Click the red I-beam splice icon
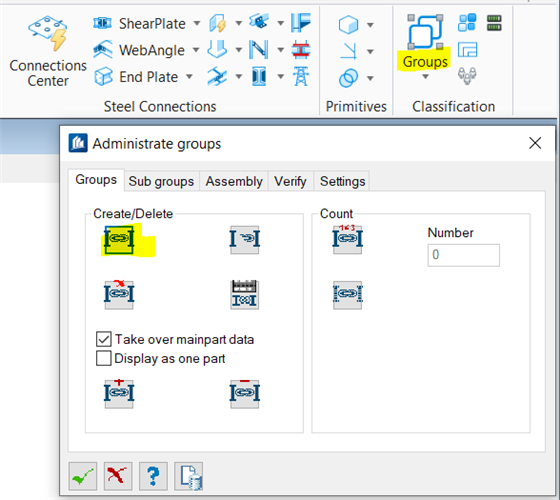 coord(301,50)
